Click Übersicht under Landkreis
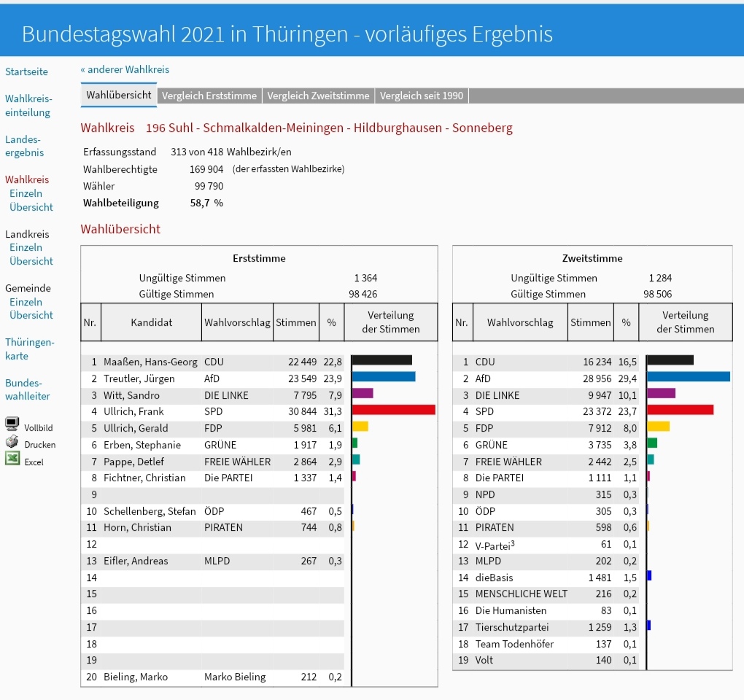The image size is (744, 700). point(31,261)
